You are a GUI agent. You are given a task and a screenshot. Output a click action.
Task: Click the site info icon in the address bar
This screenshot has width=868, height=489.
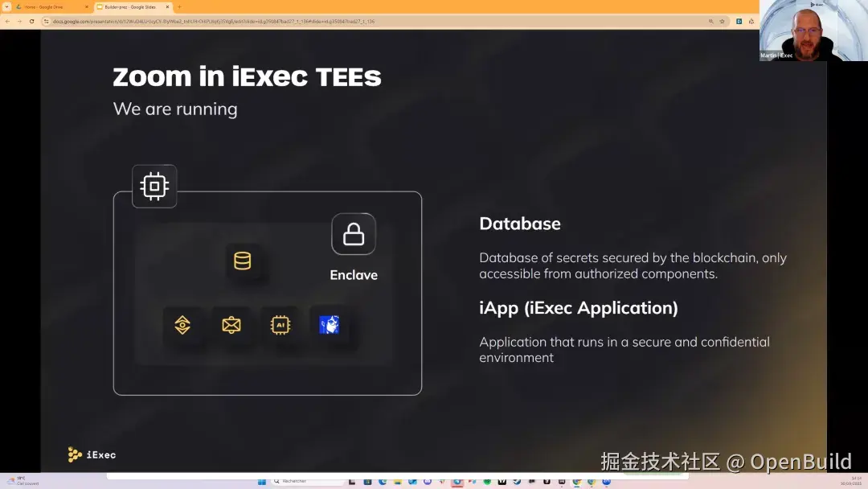click(x=47, y=22)
